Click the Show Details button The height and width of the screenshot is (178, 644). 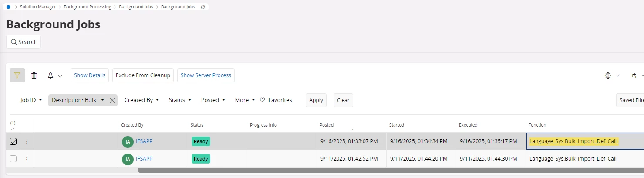pyautogui.click(x=89, y=75)
